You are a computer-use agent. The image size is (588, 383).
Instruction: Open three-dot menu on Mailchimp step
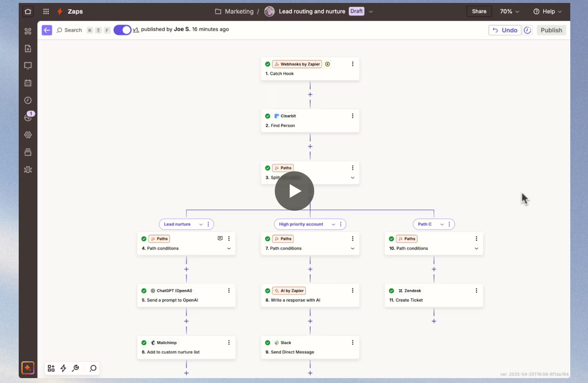229,343
